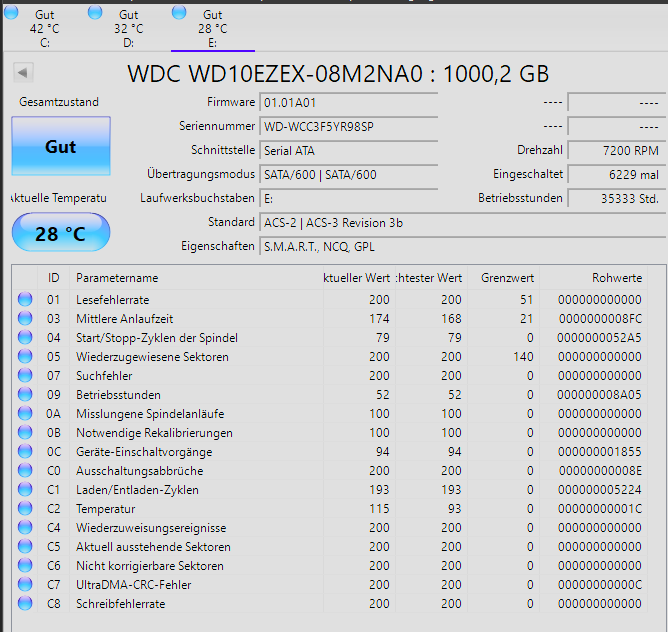
Task: Click raw value 00000000001C
Action: pyautogui.click(x=600, y=509)
